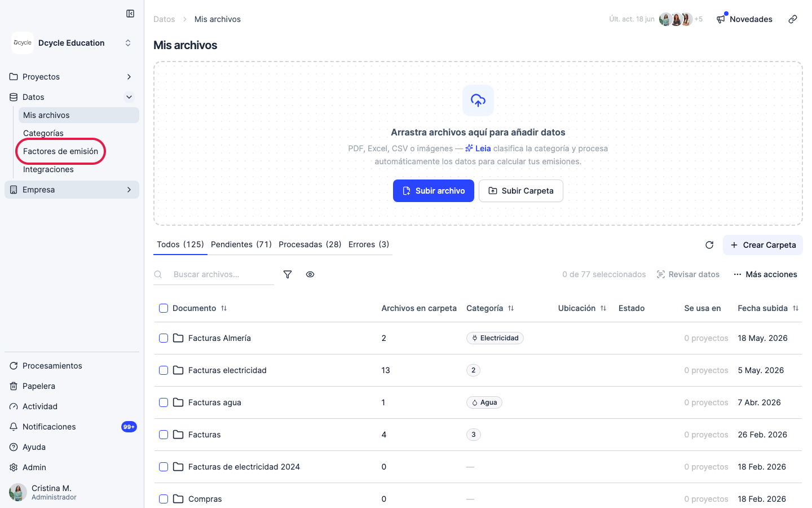This screenshot has width=812, height=508.
Task: Click Subir Carpeta button
Action: [521, 191]
